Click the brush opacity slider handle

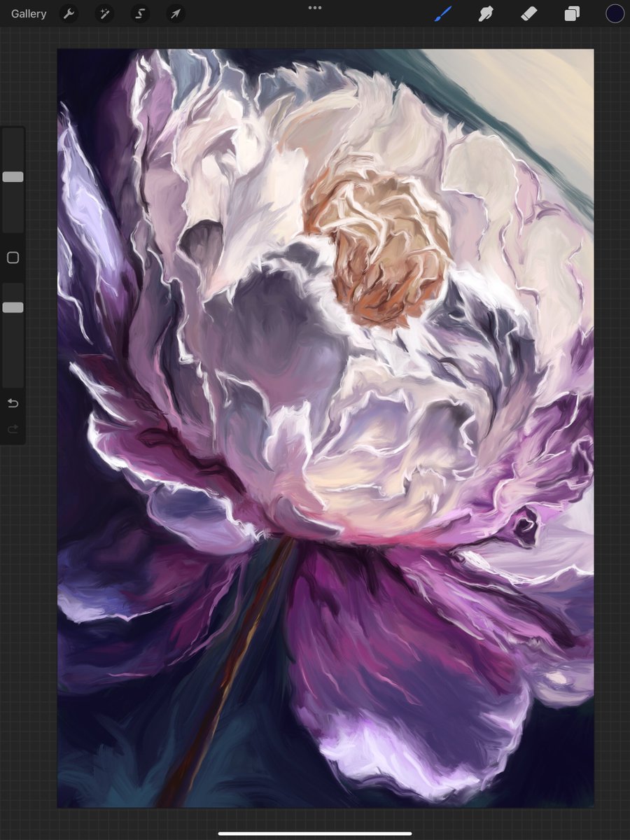[13, 307]
